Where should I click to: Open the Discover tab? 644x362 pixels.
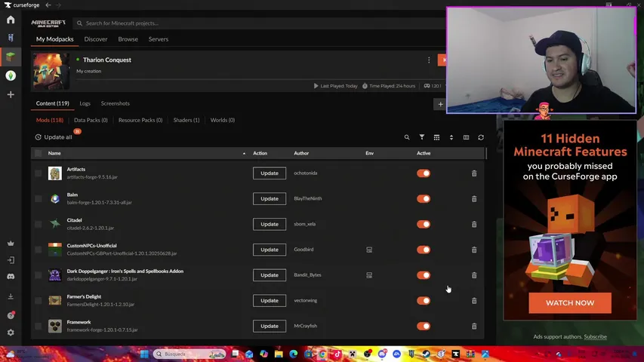click(96, 39)
